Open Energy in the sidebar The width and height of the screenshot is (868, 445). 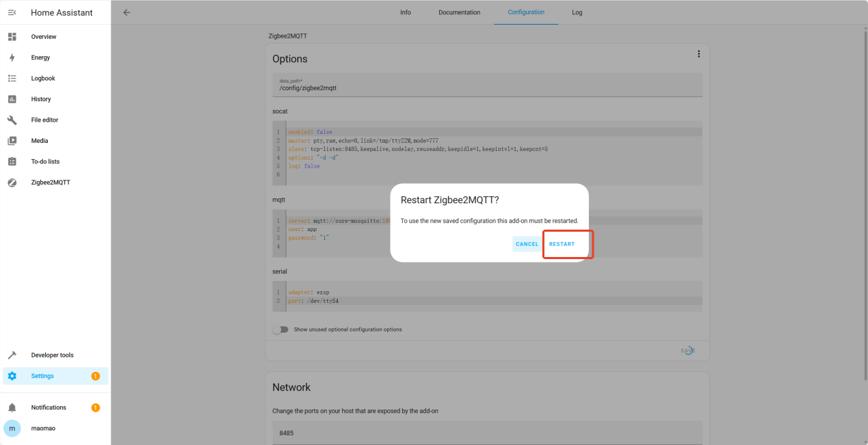point(55,57)
